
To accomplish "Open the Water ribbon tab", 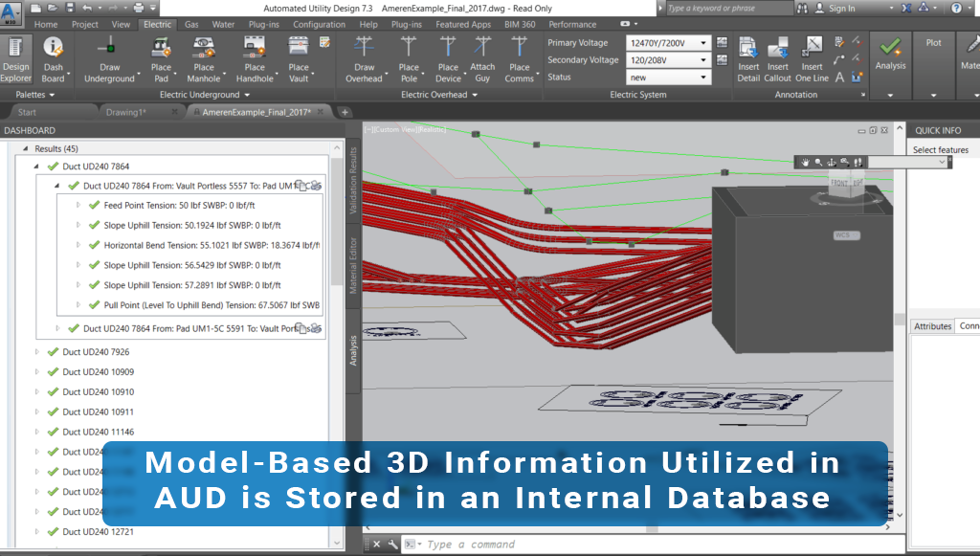I will [223, 24].
